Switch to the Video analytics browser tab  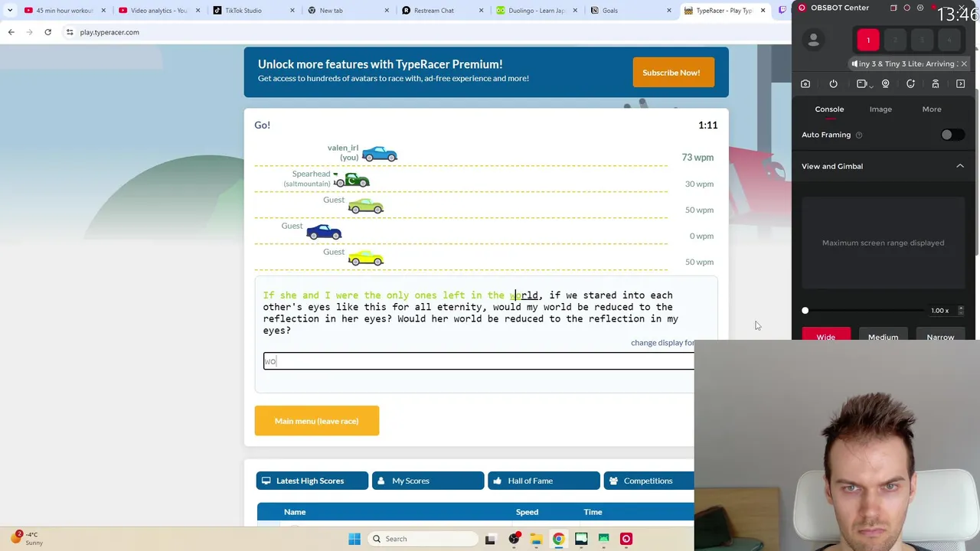point(158,11)
